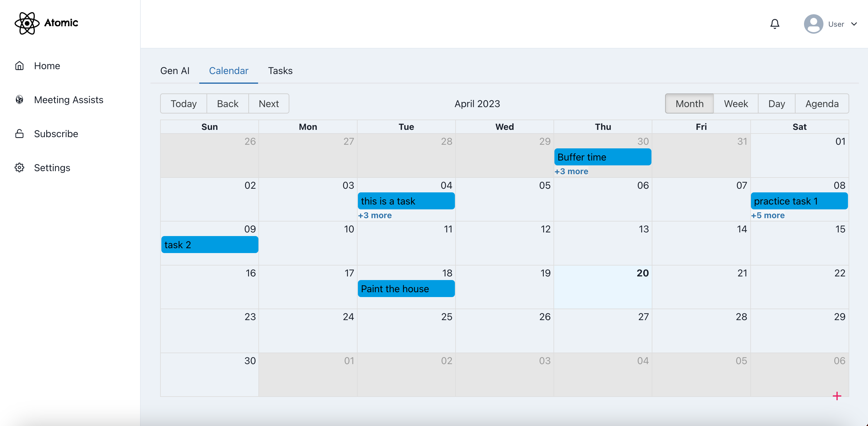This screenshot has height=426, width=868.
Task: Click the red plus button to add event
Action: click(837, 396)
